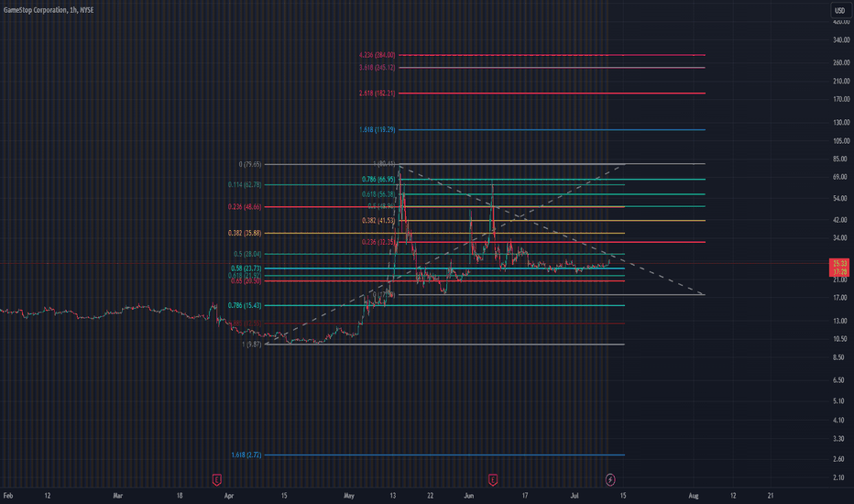The height and width of the screenshot is (504, 854).
Task: Click the 6.50 price axis label
Action: click(838, 380)
